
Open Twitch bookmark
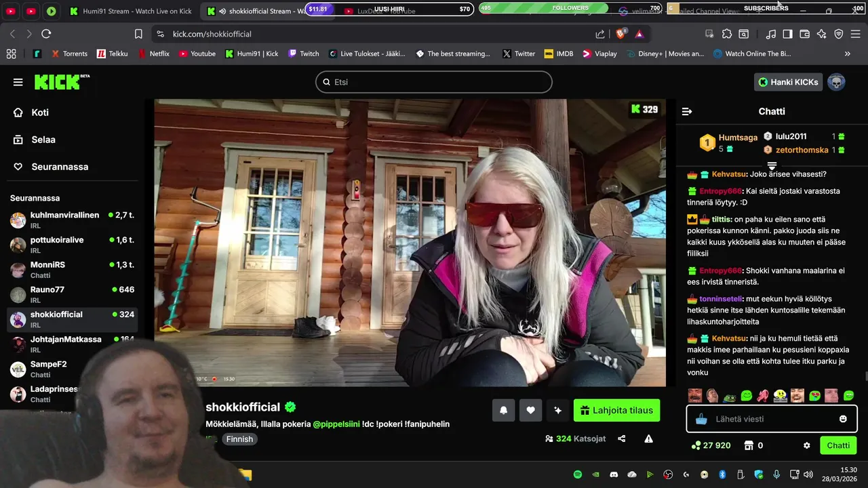pyautogui.click(x=303, y=54)
